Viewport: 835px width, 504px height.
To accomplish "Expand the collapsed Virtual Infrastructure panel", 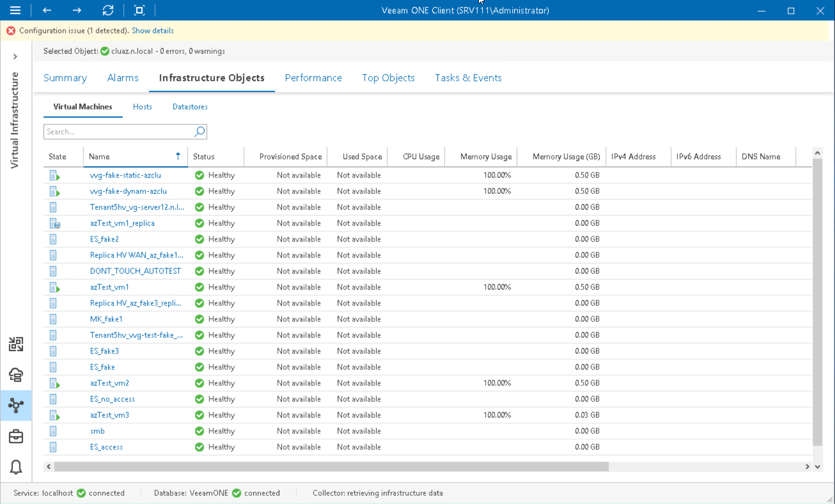I will pos(16,56).
